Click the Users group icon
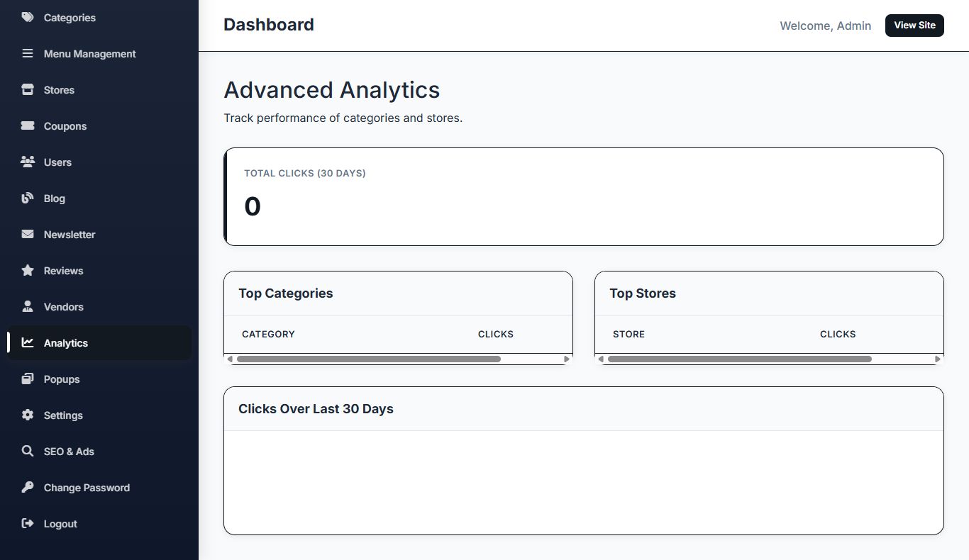 28,162
